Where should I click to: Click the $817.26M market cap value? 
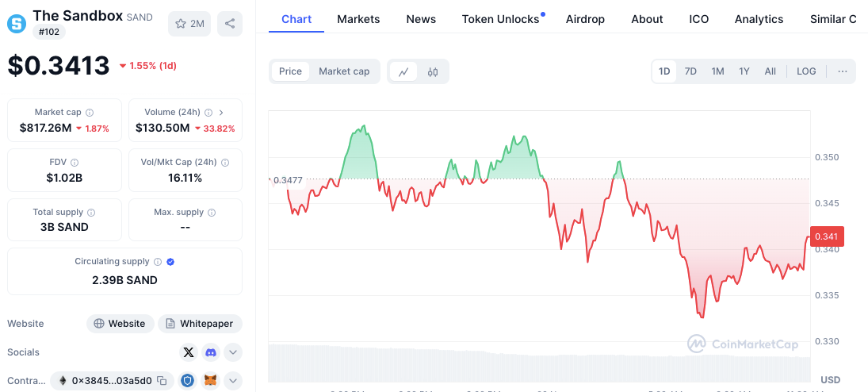[x=45, y=128]
